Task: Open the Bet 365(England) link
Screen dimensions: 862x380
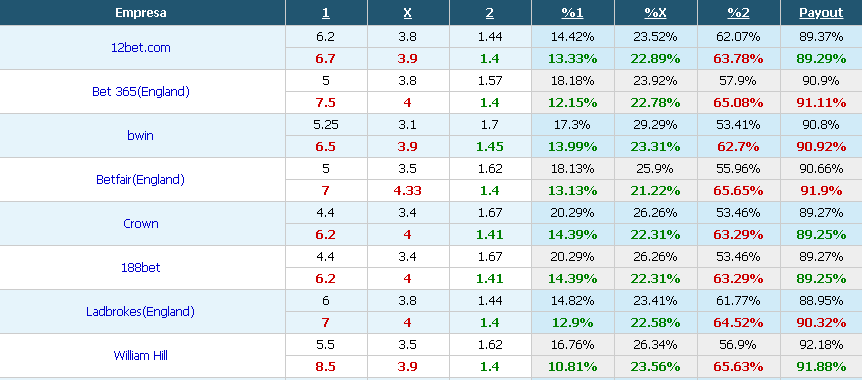Action: pyautogui.click(x=141, y=92)
